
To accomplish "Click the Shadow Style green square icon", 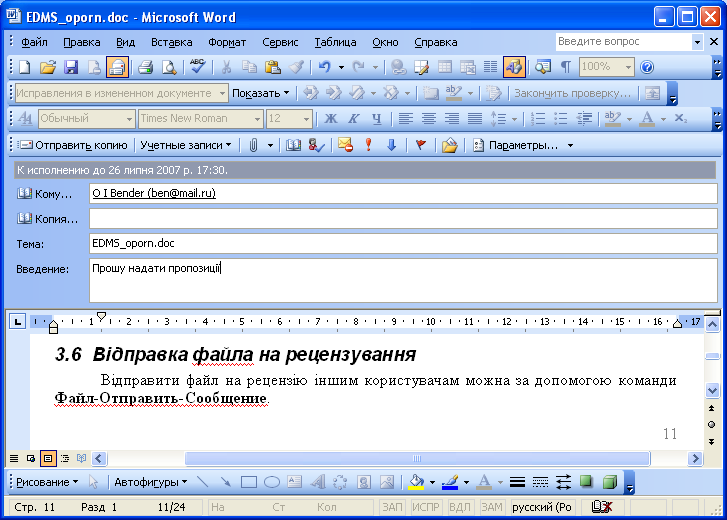I will click(586, 482).
